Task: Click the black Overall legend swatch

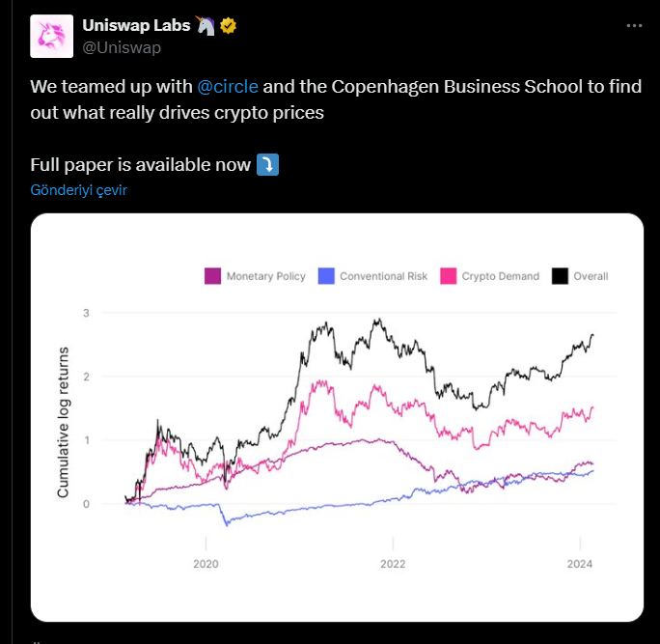Action: [x=560, y=276]
